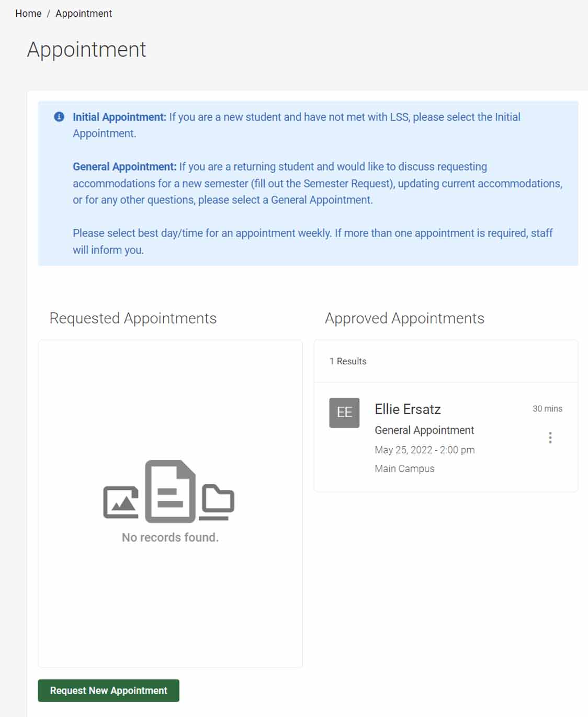Click the May 25, 2022 - 2:00 pm date
The width and height of the screenshot is (588, 717).
(x=425, y=450)
